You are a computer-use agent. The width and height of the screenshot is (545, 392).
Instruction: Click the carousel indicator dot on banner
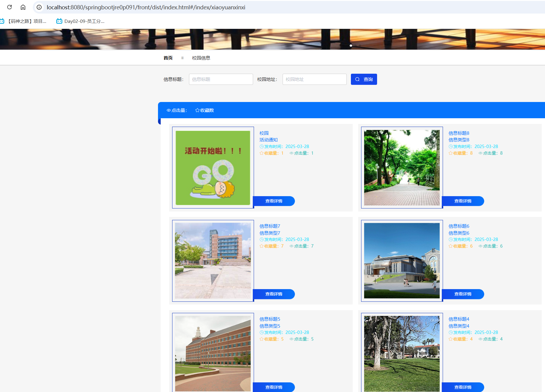tap(351, 46)
